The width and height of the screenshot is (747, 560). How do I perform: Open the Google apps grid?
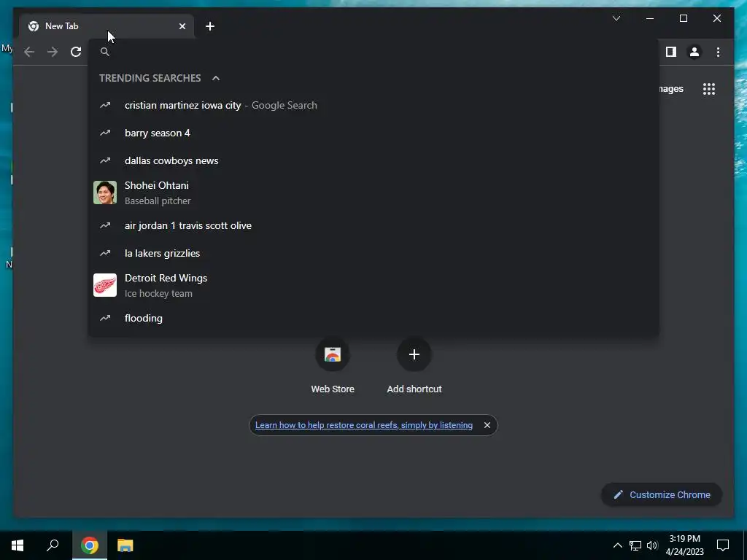[x=709, y=89]
